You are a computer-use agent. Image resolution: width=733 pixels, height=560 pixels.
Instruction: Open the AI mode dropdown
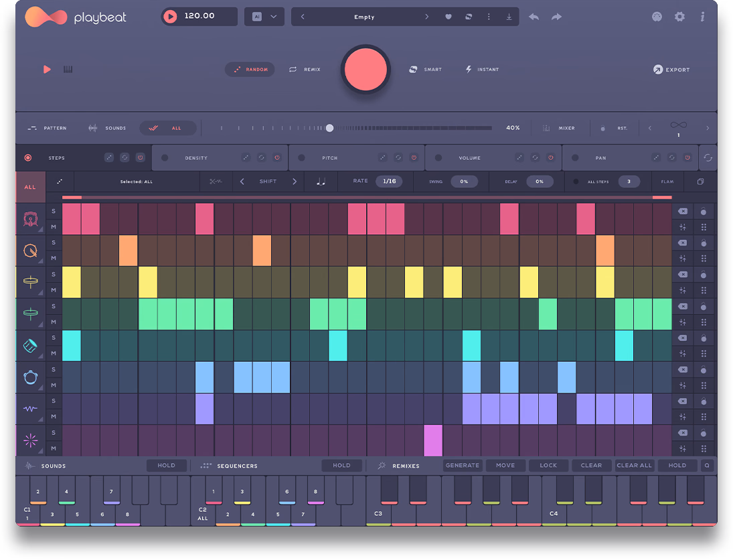pyautogui.click(x=264, y=16)
